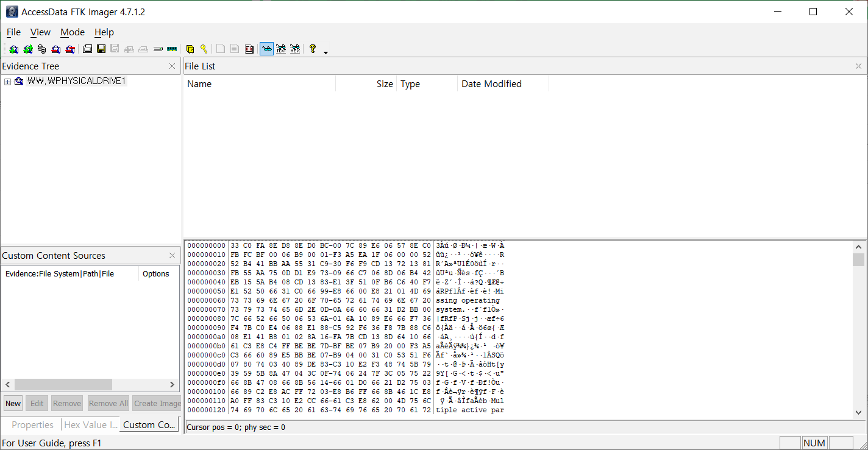Toggle the HEX view mode icon

click(295, 49)
